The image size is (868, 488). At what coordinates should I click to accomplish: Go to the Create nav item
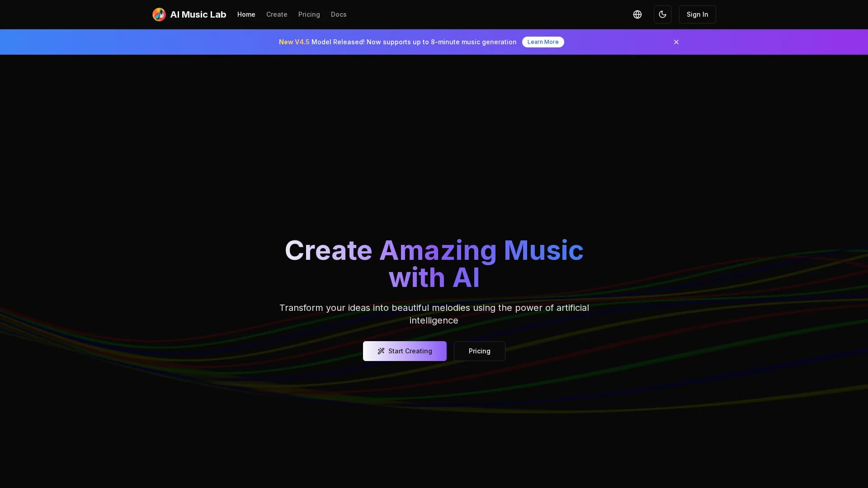pos(277,14)
